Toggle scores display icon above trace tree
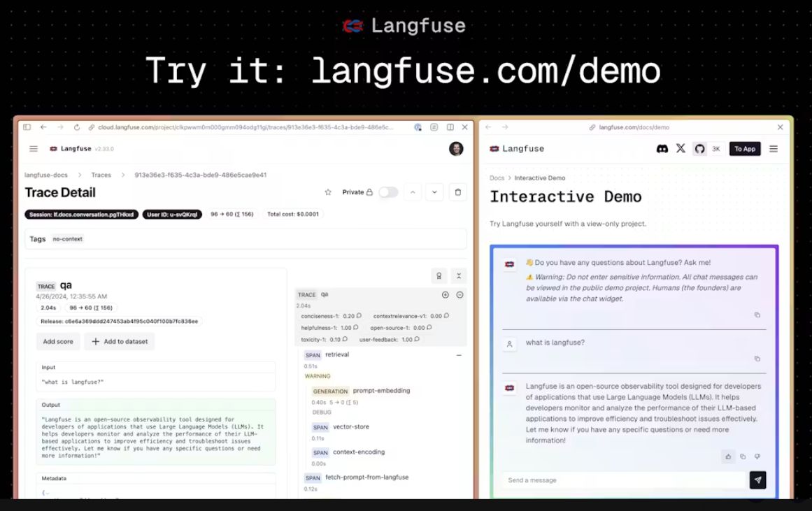Viewport: 812px width, 511px height. tap(439, 276)
